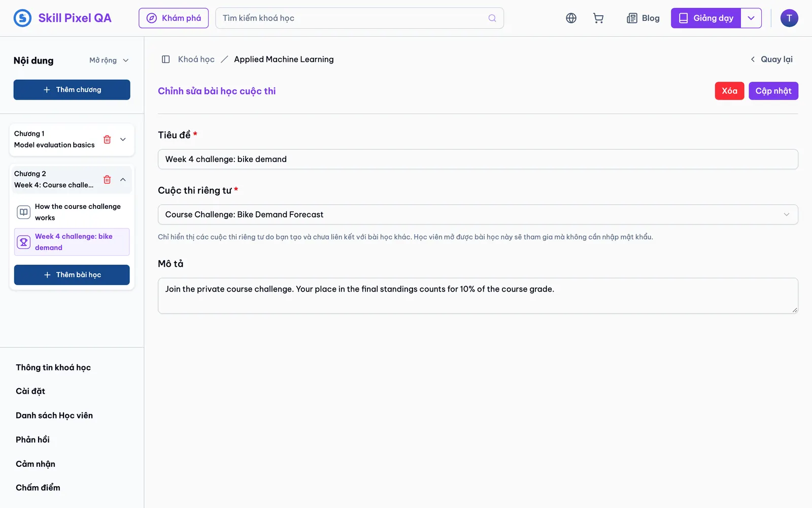Collapse Chương 2 chapter chevron
The width and height of the screenshot is (812, 508).
(123, 179)
